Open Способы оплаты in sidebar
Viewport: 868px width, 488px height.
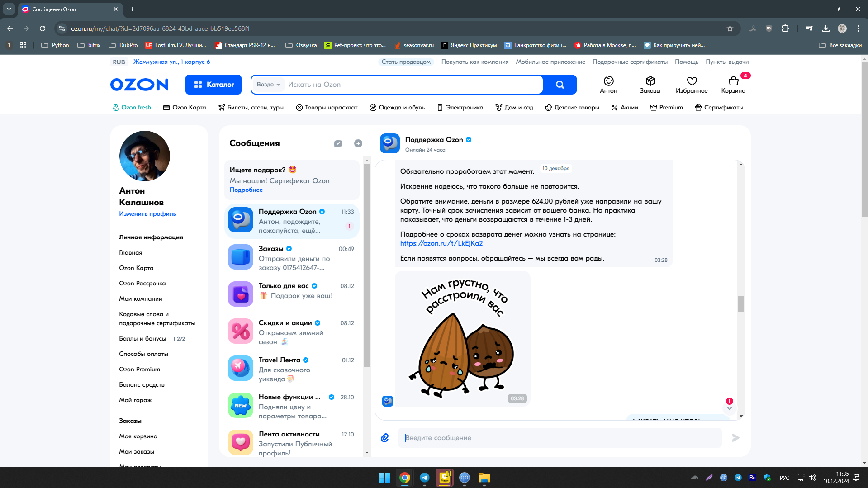pos(143,354)
